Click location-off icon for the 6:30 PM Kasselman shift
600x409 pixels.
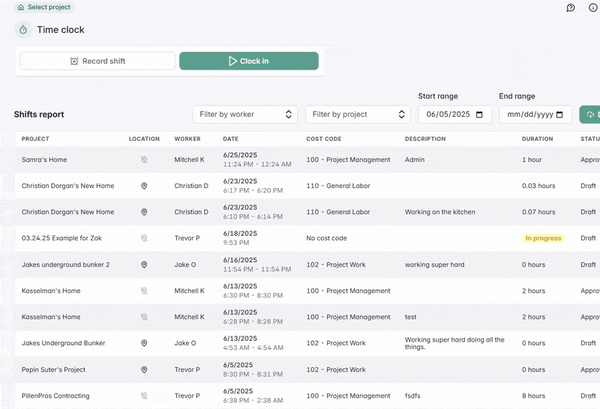(x=144, y=291)
